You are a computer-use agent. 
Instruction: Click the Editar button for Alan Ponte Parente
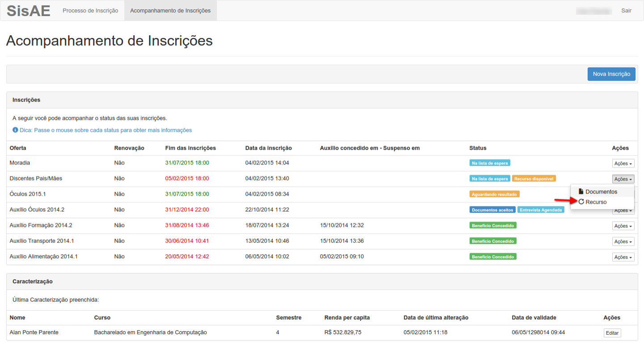[612, 333]
